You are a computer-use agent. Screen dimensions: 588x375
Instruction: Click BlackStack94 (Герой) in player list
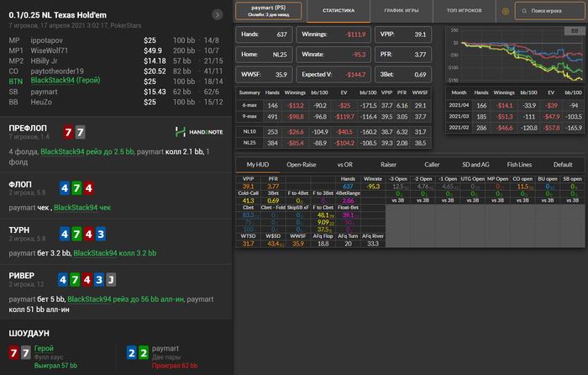[66, 81]
